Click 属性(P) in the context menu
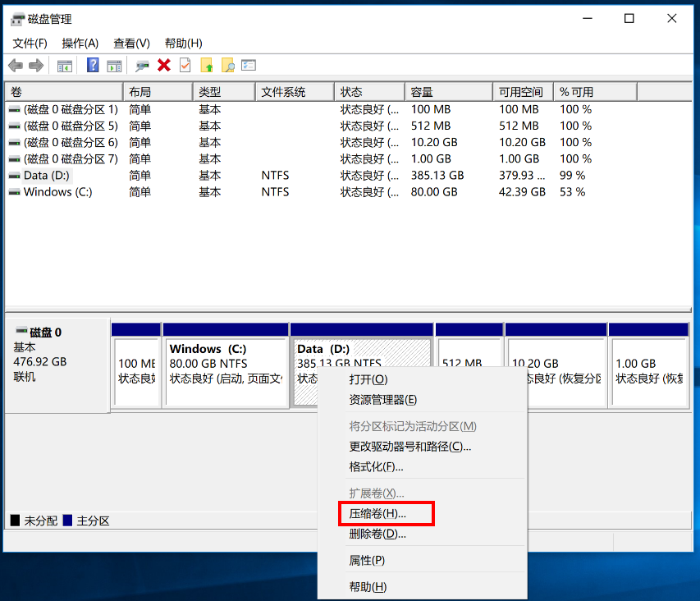Viewport: 700px width, 601px height. click(367, 561)
